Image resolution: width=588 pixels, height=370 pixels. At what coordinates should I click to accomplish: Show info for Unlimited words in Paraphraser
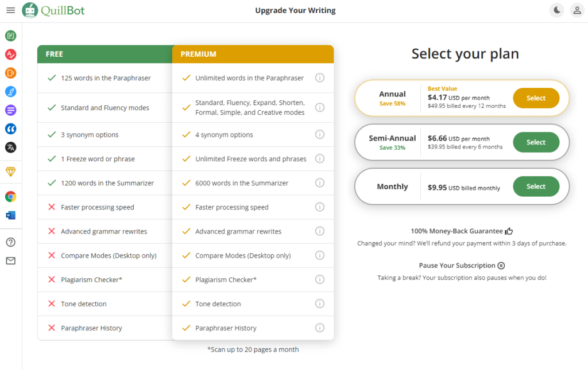click(319, 78)
